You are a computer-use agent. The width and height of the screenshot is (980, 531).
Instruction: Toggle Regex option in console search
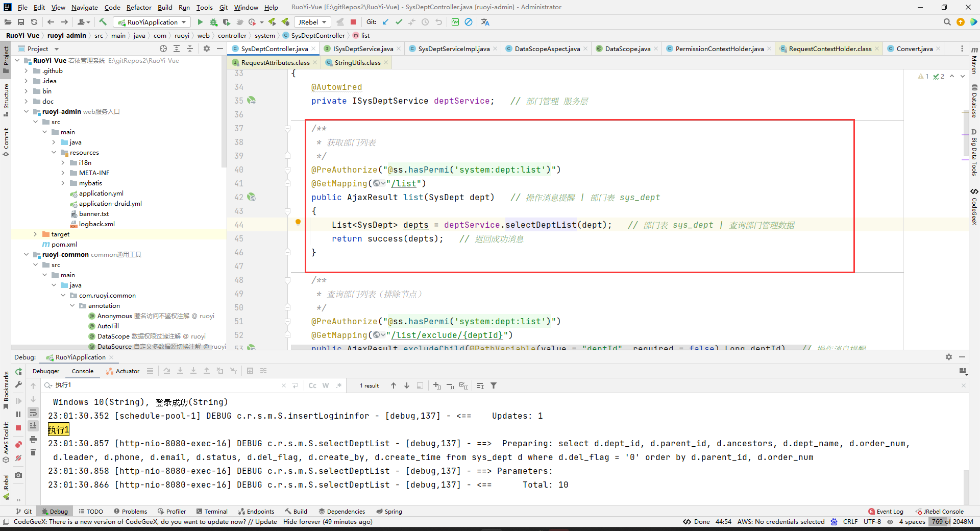pos(339,385)
